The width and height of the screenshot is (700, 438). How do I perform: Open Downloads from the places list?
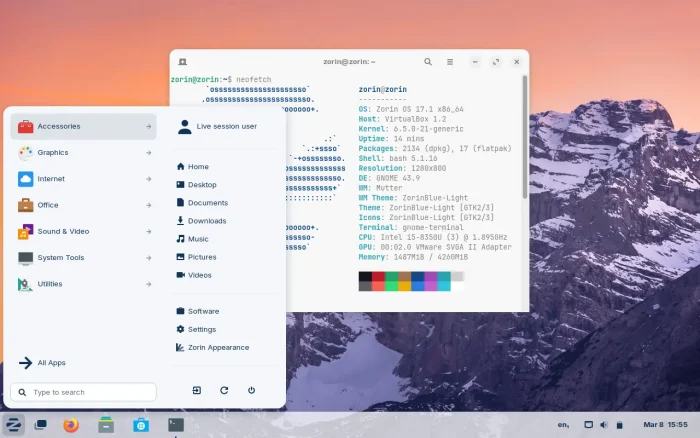[206, 221]
